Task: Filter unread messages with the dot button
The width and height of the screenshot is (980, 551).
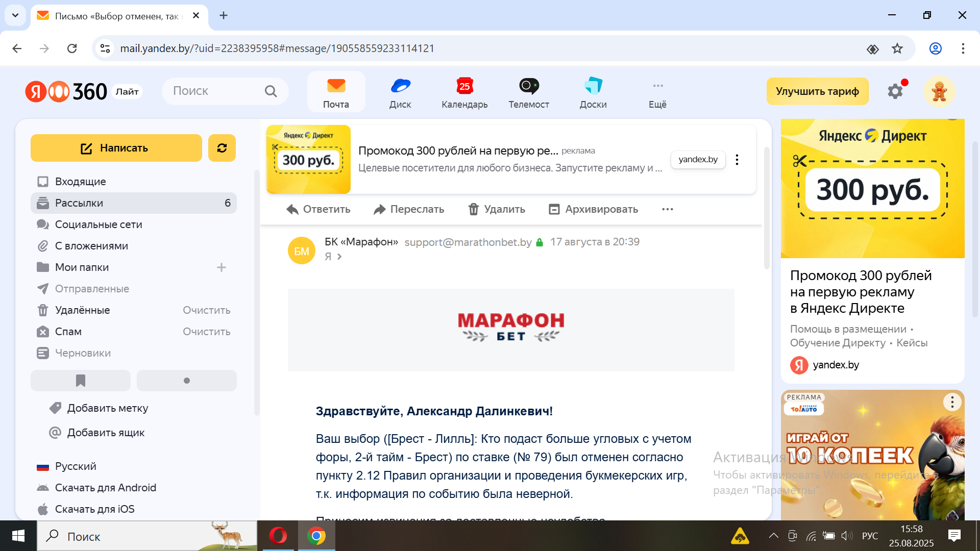Action: coord(187,381)
